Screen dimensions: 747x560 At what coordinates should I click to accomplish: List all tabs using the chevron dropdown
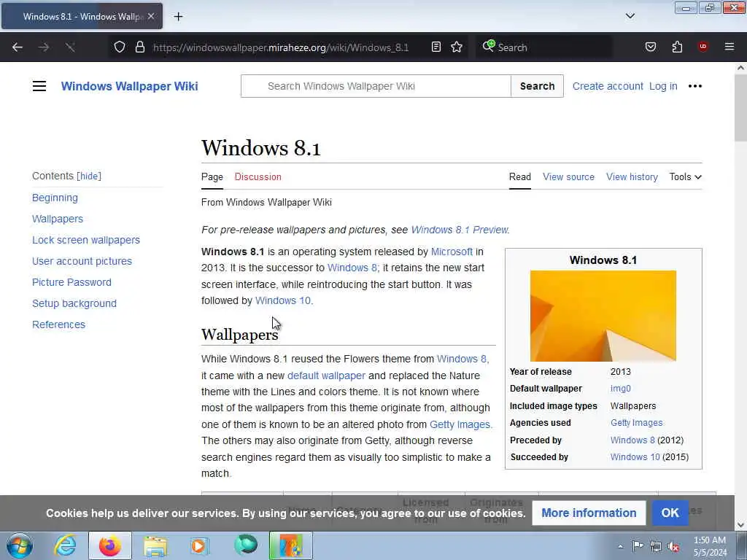630,16
